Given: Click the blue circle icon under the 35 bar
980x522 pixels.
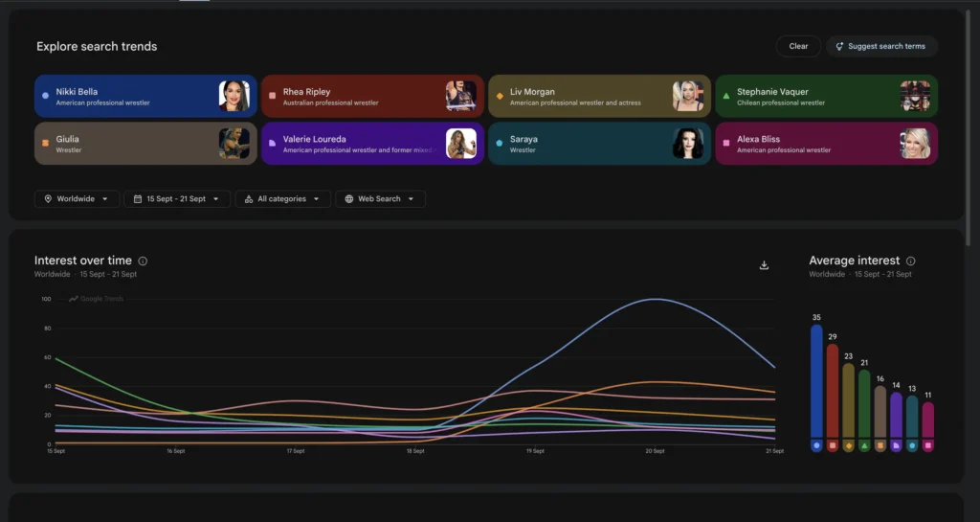Looking at the screenshot, I should (x=816, y=445).
